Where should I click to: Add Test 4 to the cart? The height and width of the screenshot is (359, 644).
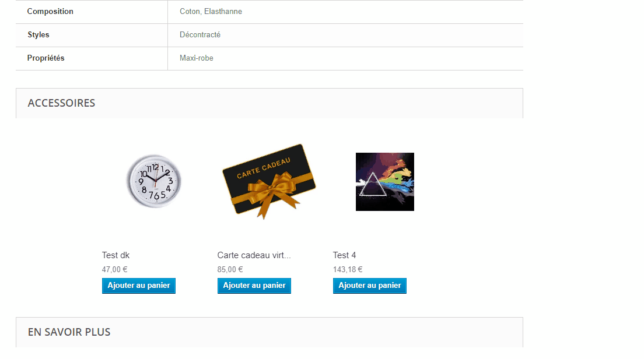pos(370,286)
